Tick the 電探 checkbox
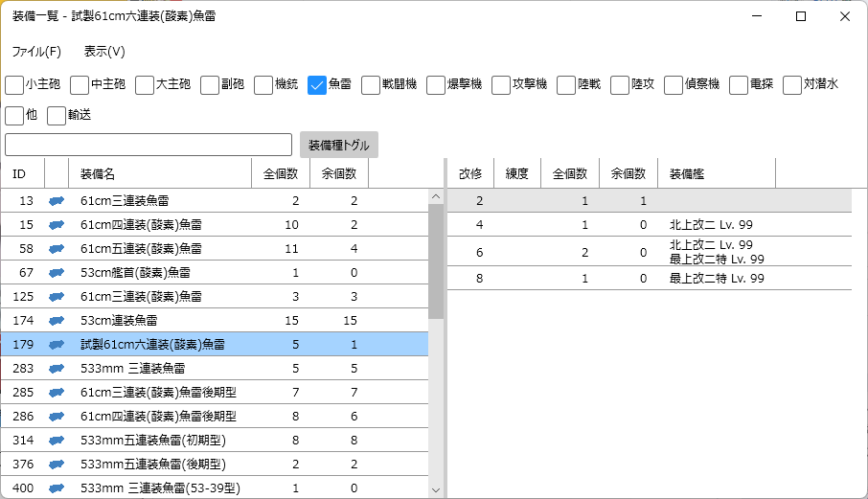The image size is (868, 499). [739, 84]
